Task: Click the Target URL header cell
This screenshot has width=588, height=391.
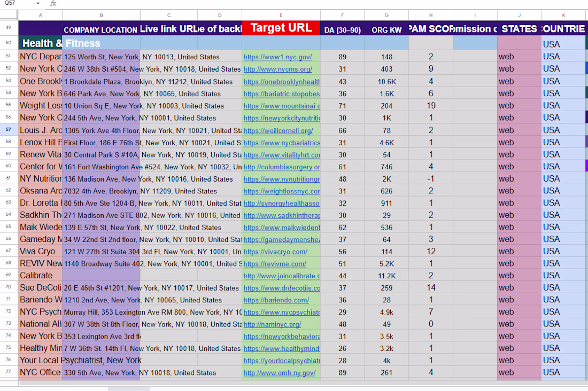Action: tap(281, 28)
